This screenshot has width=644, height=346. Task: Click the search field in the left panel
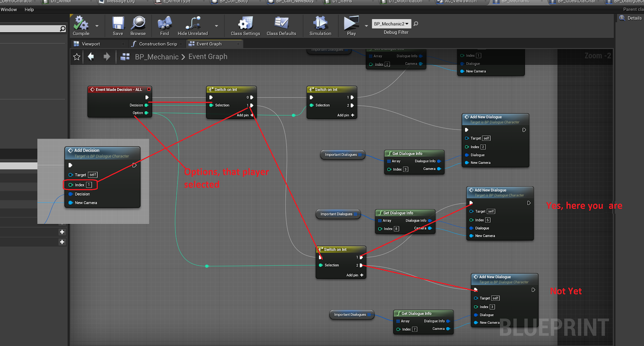30,29
